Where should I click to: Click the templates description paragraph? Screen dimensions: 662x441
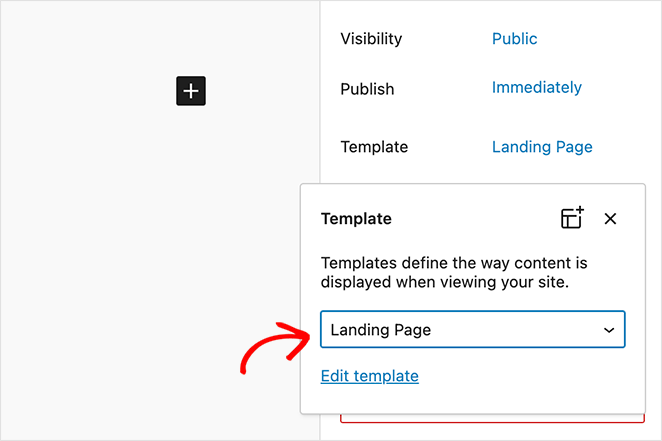coord(454,273)
